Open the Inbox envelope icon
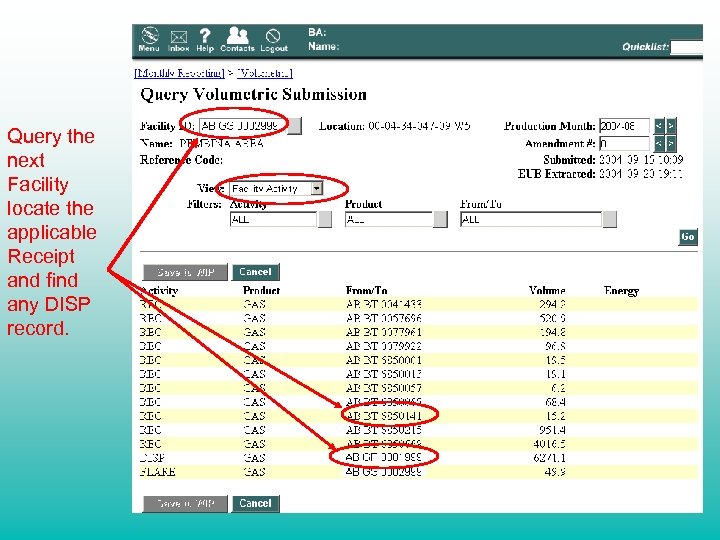The height and width of the screenshot is (540, 720). click(x=178, y=40)
